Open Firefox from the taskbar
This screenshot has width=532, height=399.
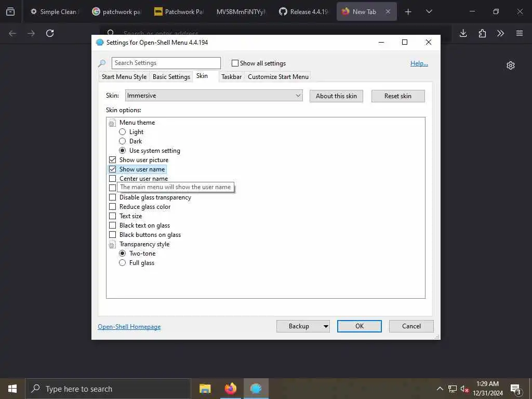pyautogui.click(x=230, y=389)
